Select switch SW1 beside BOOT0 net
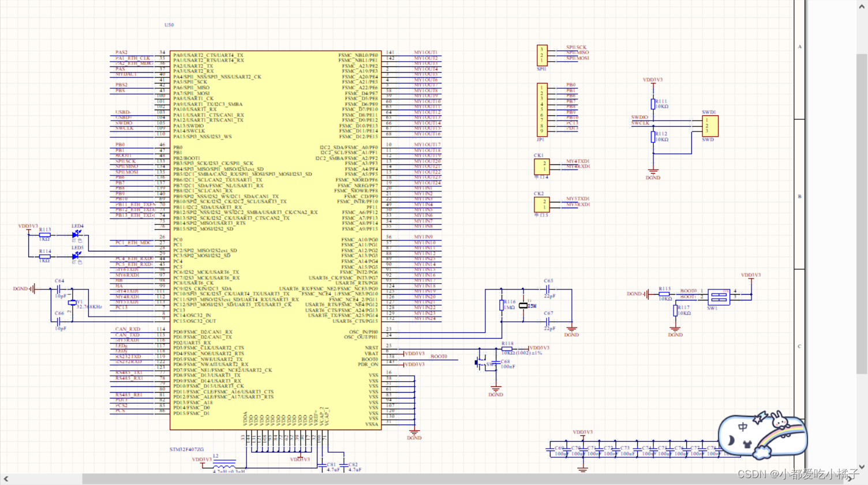 [x=717, y=297]
